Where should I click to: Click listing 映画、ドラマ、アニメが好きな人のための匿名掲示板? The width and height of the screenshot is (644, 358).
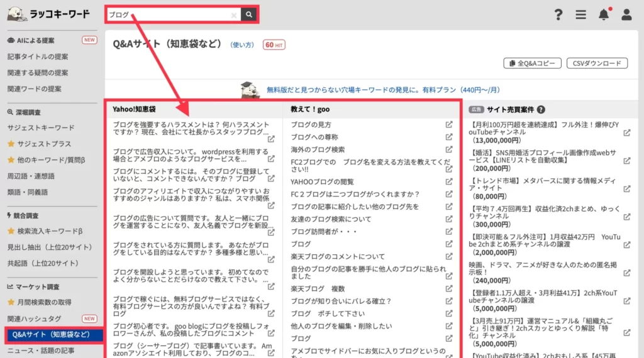click(x=543, y=273)
